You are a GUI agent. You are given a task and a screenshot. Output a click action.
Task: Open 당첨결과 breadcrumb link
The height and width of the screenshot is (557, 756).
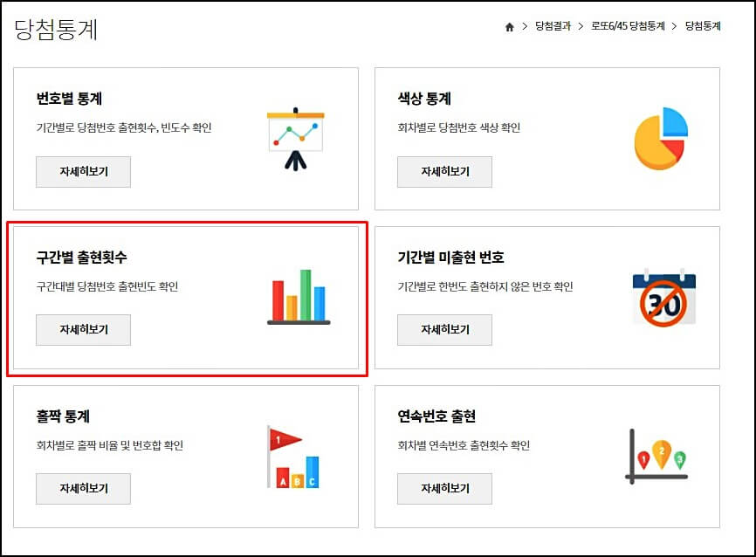tap(553, 26)
